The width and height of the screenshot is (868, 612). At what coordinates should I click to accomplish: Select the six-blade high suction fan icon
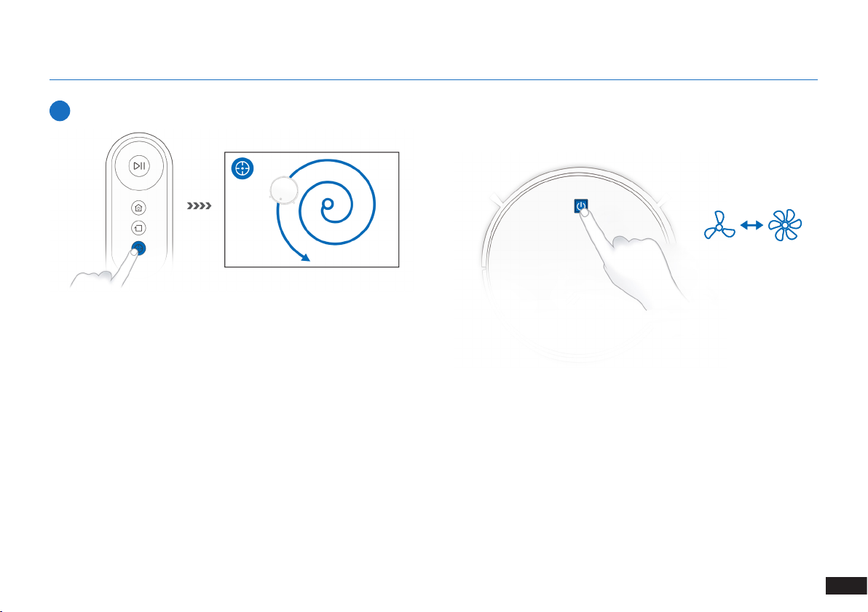(785, 225)
